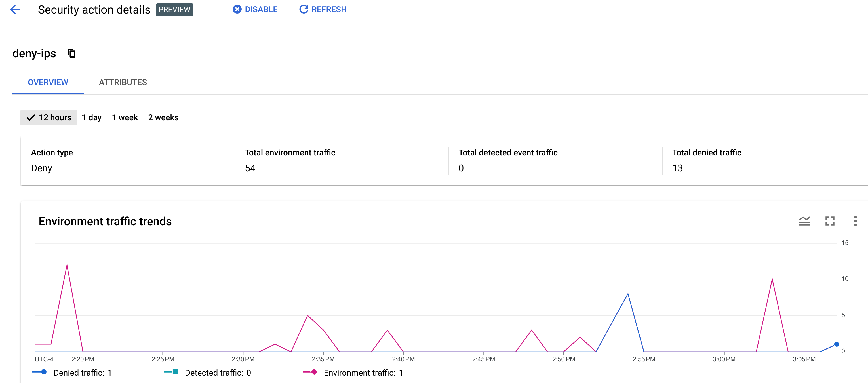Toggle the 1 day time range view
The height and width of the screenshot is (383, 868).
[91, 117]
